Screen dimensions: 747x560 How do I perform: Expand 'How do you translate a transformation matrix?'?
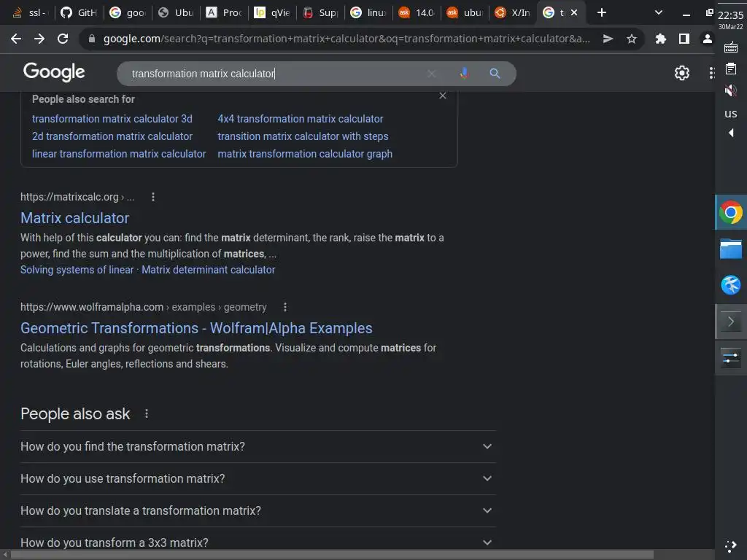258,510
